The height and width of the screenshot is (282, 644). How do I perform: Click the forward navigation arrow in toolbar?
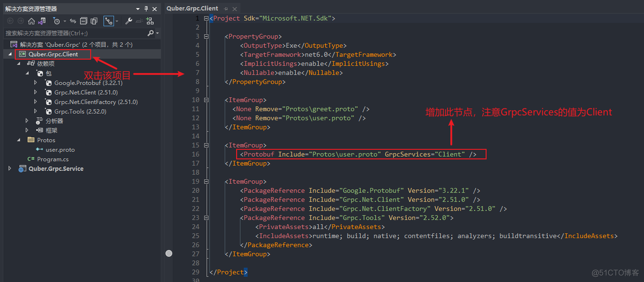21,21
